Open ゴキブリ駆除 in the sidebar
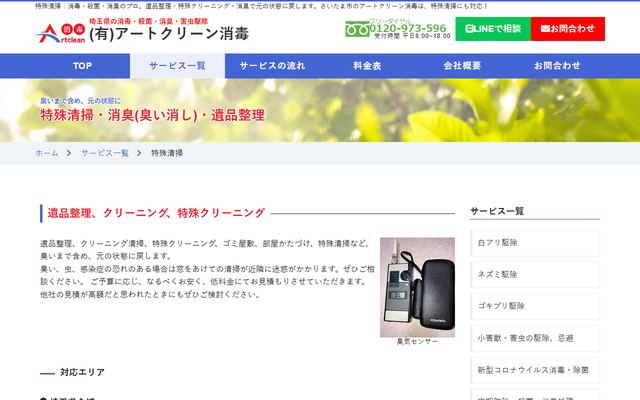Viewport: 640px width, 400px height. (535, 306)
